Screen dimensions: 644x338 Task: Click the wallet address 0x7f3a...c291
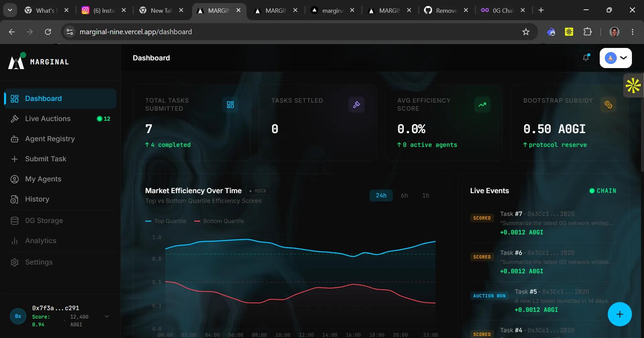[x=56, y=308]
